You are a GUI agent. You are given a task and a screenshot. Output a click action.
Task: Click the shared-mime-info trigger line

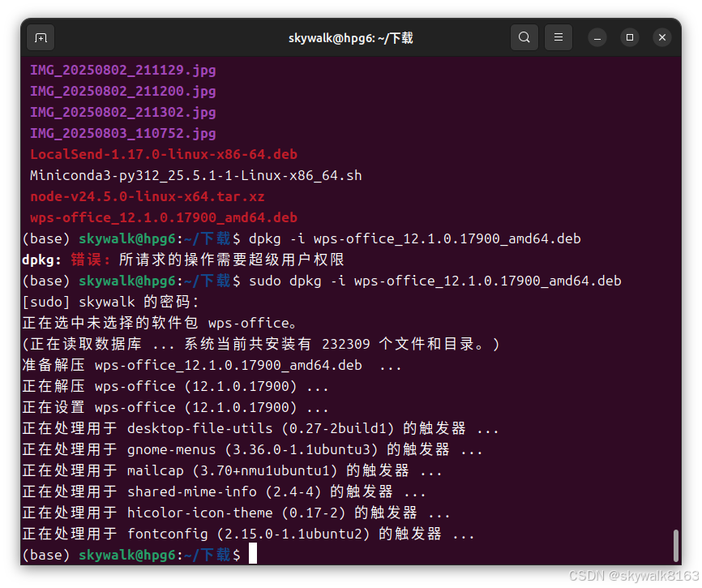click(224, 491)
